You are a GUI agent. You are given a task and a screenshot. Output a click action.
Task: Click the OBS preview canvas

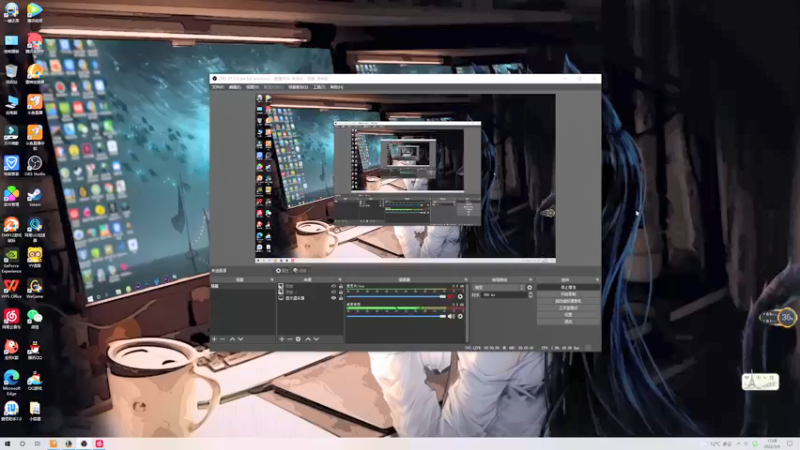tap(405, 179)
